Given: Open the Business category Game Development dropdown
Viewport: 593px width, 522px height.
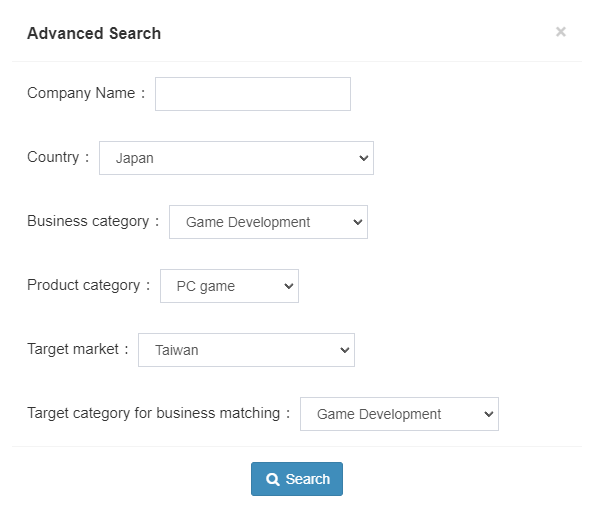Looking at the screenshot, I should tap(268, 222).
